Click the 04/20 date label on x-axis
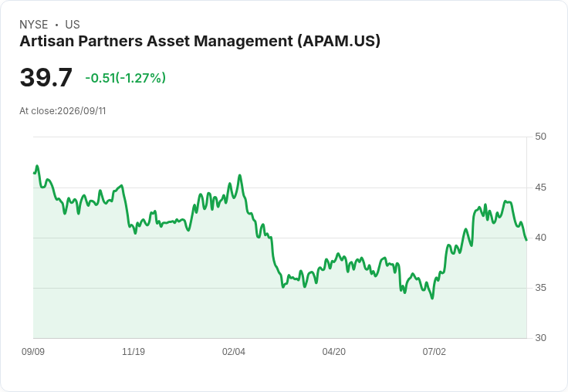This screenshot has height=392, width=568. [x=334, y=351]
